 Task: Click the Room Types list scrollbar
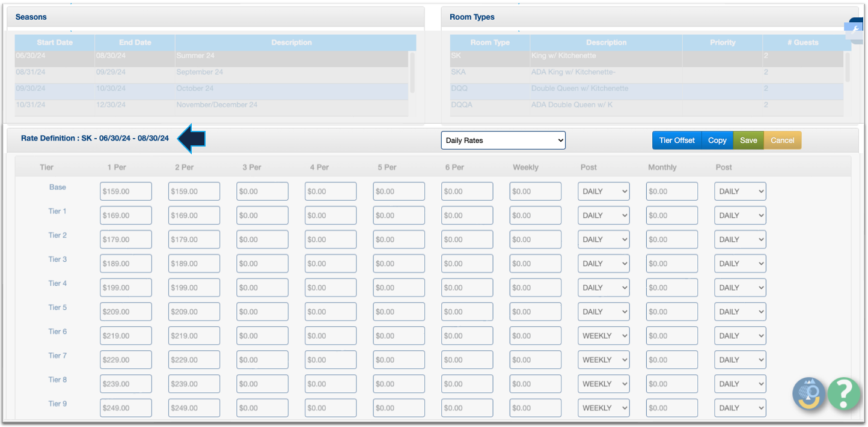pyautogui.click(x=848, y=67)
